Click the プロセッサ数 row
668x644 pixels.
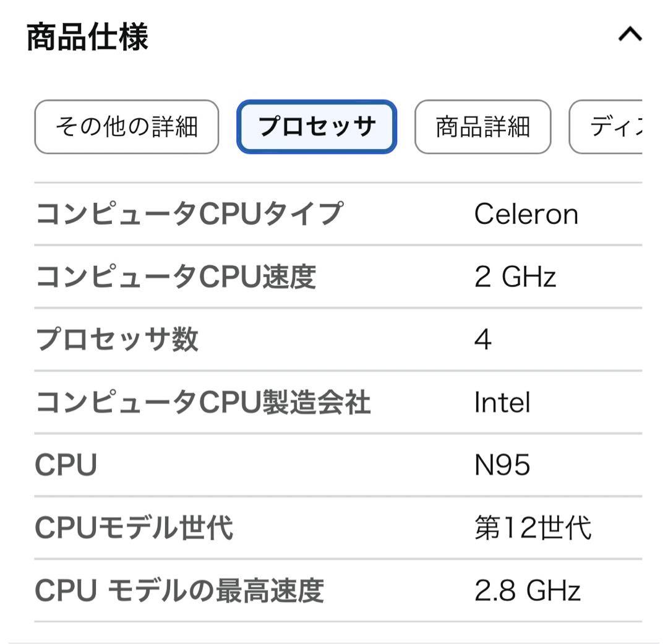pyautogui.click(x=118, y=339)
